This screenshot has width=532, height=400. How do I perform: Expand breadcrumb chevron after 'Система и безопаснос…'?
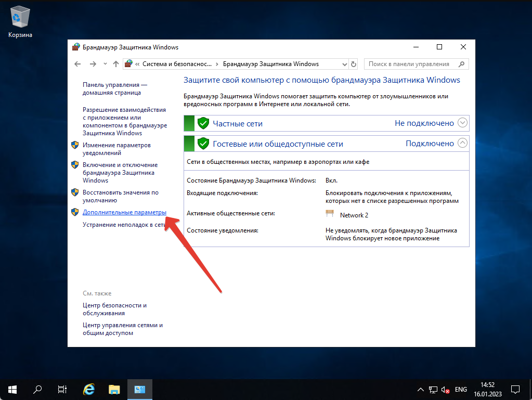(x=217, y=64)
